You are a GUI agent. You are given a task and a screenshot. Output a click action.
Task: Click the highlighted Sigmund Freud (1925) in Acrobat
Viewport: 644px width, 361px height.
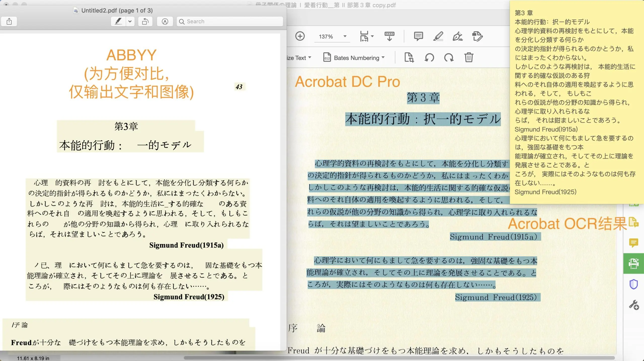498,297
